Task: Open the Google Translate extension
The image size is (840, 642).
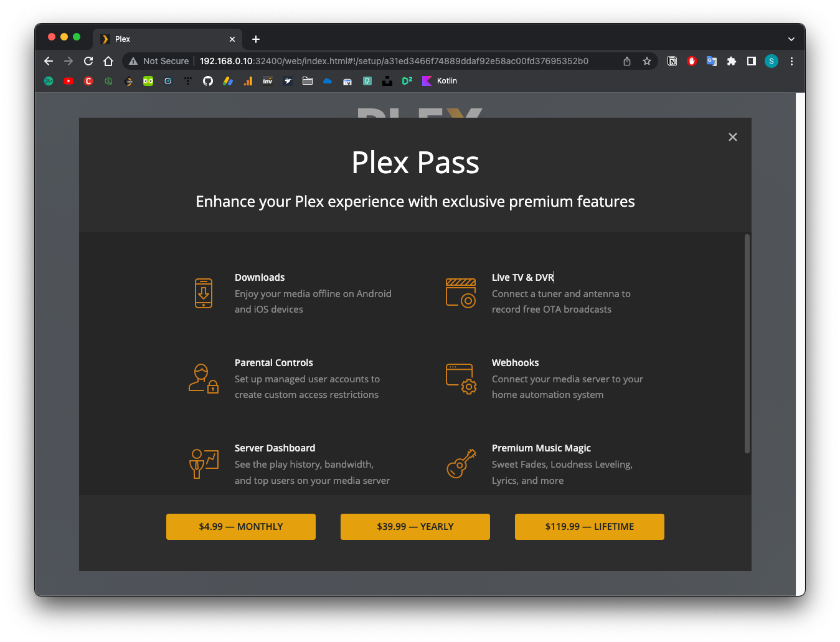Action: click(712, 61)
